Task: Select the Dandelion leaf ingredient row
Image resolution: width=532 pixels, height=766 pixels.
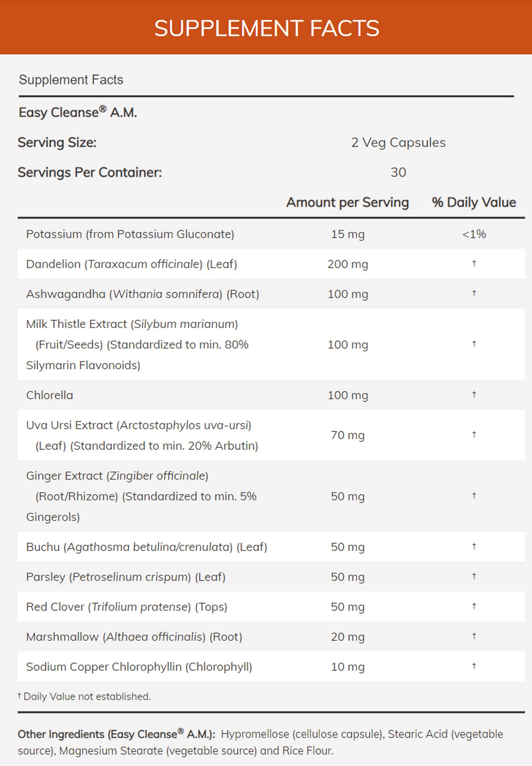Action: 131,264
